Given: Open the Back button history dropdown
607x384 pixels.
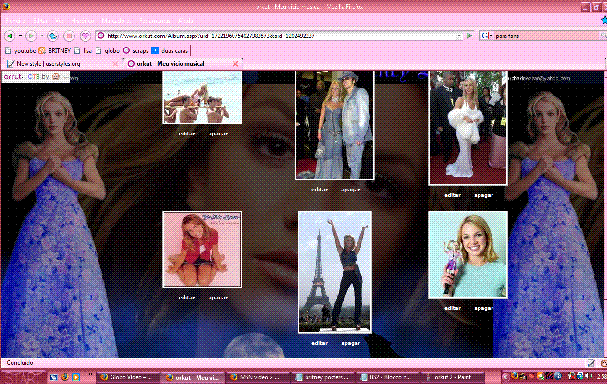Looking at the screenshot, I should point(20,36).
